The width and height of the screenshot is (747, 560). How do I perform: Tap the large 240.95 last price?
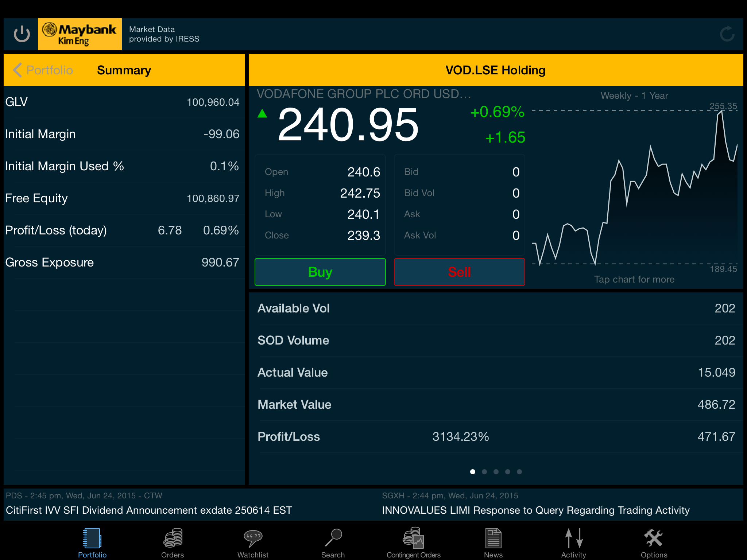click(348, 125)
